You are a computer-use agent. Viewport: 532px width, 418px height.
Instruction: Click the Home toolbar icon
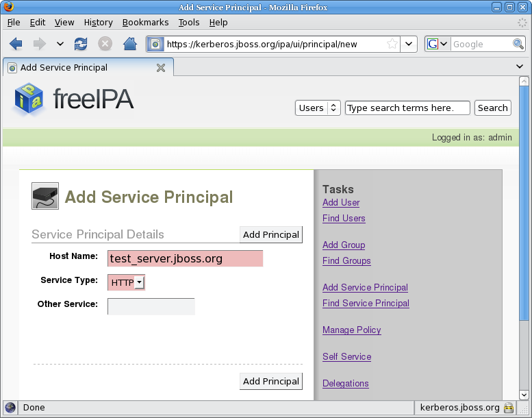(x=129, y=44)
